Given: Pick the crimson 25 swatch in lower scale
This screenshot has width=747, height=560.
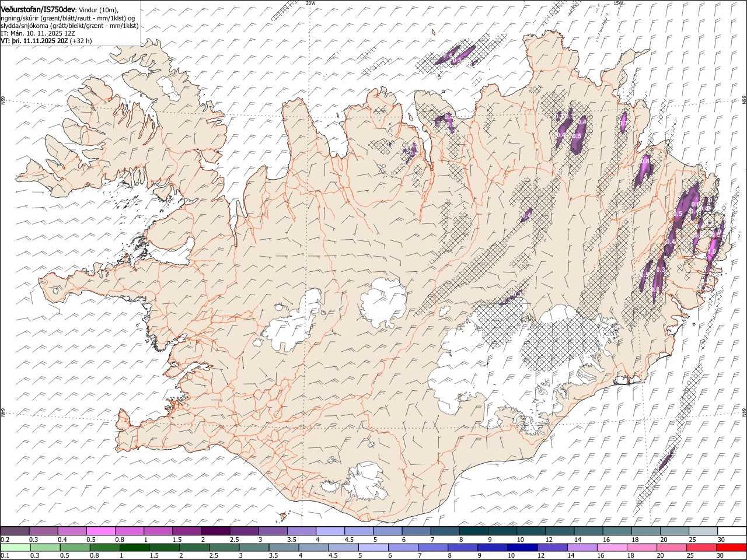Looking at the screenshot, I should pos(701,548).
